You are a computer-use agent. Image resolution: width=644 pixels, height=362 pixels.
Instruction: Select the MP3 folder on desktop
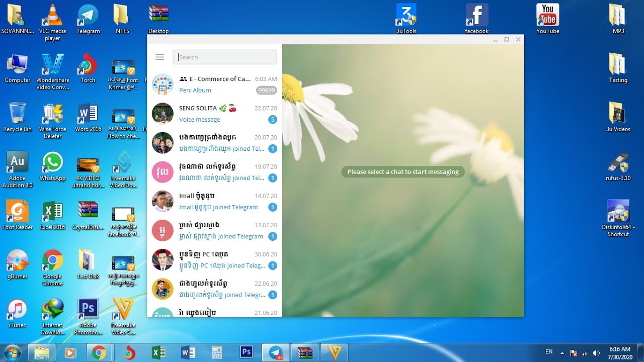[618, 19]
